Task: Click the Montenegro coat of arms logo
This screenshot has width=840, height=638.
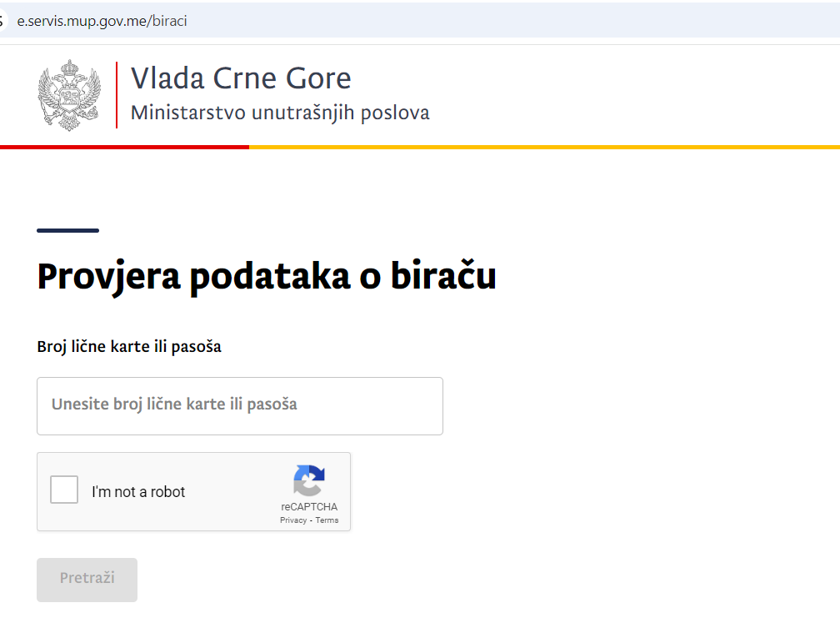Action: point(69,95)
